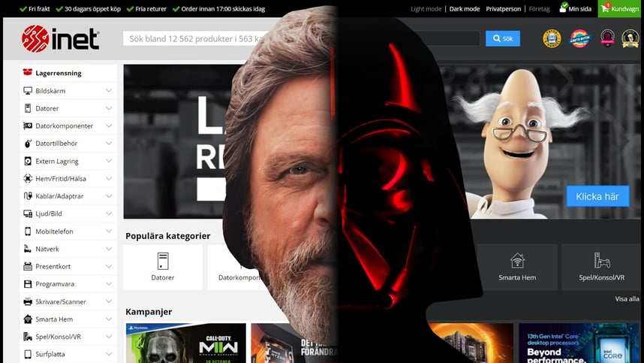Click the Ljud/Bild sidebar icon
This screenshot has height=363, width=644.
(x=28, y=213)
